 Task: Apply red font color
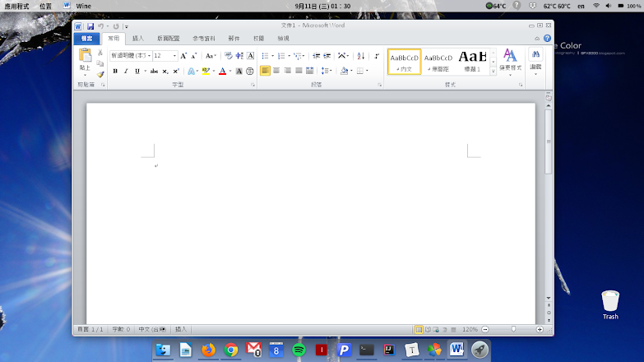pos(223,71)
